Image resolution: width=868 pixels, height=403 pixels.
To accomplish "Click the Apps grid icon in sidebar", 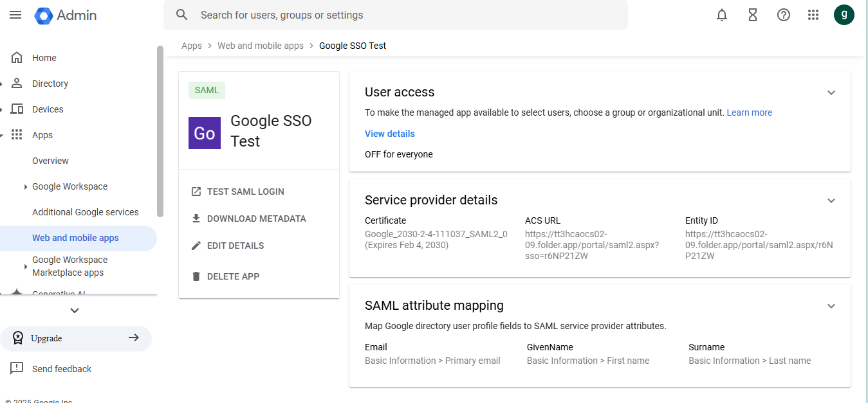I will click(x=17, y=134).
